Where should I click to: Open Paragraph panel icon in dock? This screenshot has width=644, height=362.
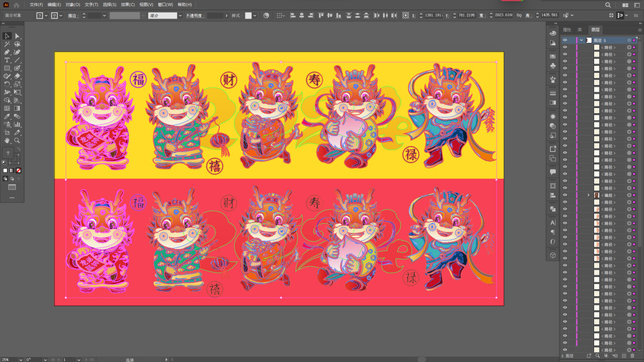click(553, 232)
